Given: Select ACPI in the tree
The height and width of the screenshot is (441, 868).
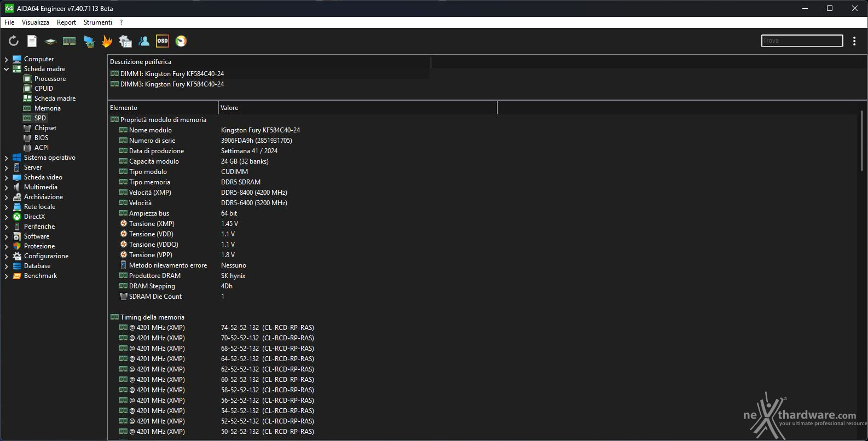Looking at the screenshot, I should pyautogui.click(x=42, y=148).
